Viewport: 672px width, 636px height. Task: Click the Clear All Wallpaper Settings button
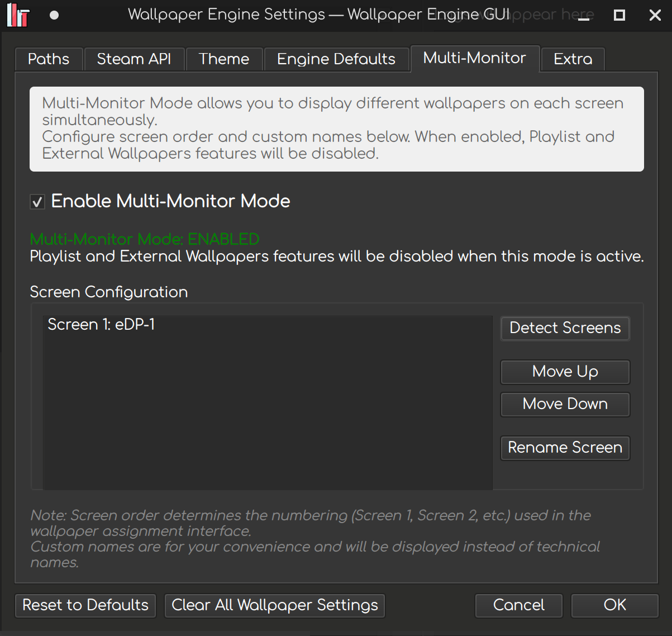point(275,605)
